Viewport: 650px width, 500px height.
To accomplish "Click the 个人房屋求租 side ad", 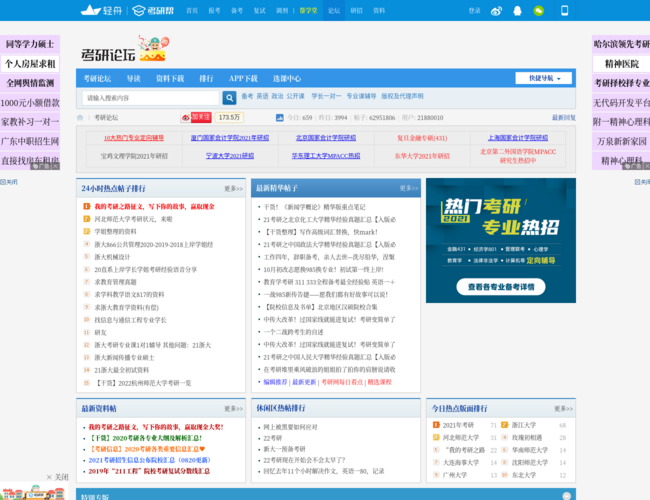I will click(x=30, y=63).
